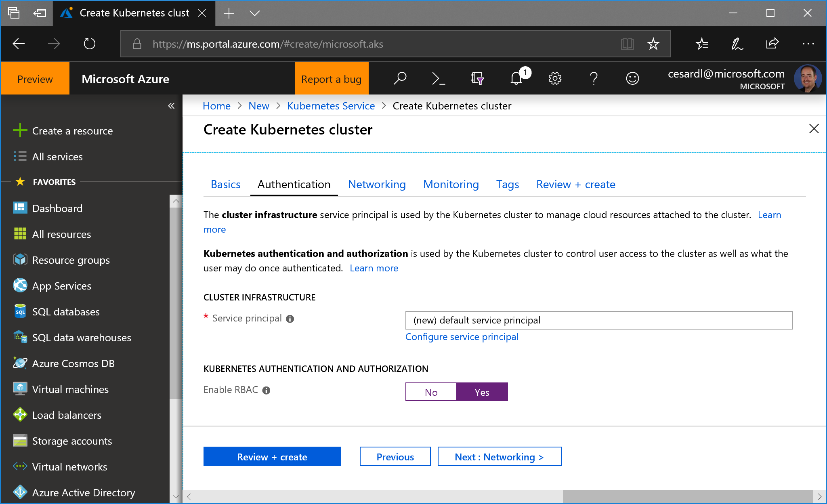The image size is (827, 504).
Task: Switch to the Monitoring tab
Action: [x=451, y=185]
